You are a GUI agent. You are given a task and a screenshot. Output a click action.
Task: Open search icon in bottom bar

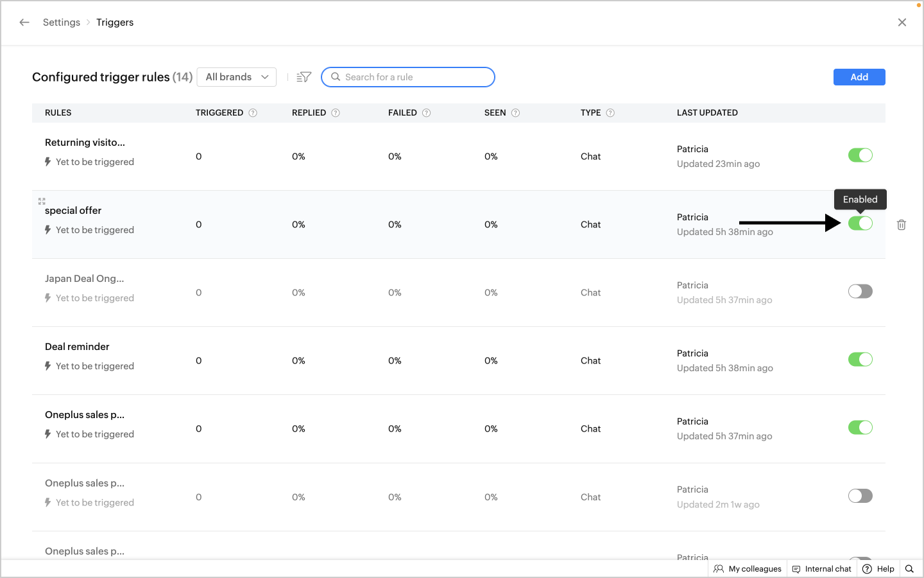pyautogui.click(x=909, y=569)
